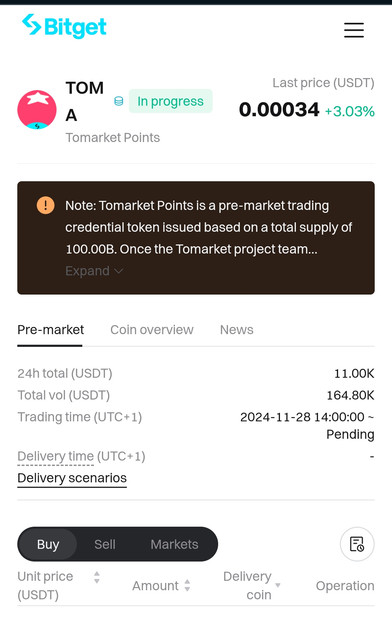Switch to the Sell toggle option
The image size is (392, 640).
pos(105,544)
